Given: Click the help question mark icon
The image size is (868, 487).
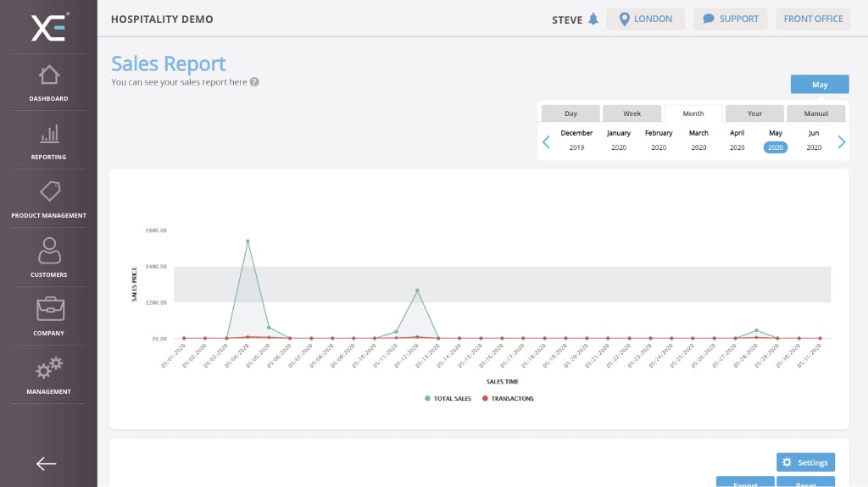Looking at the screenshot, I should pyautogui.click(x=254, y=82).
